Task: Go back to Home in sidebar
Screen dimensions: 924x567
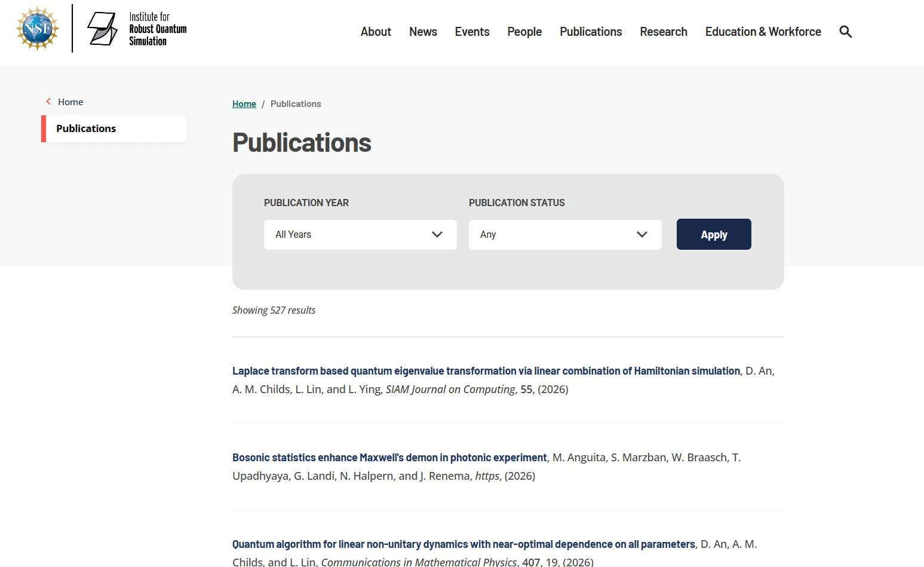Action: [x=70, y=102]
